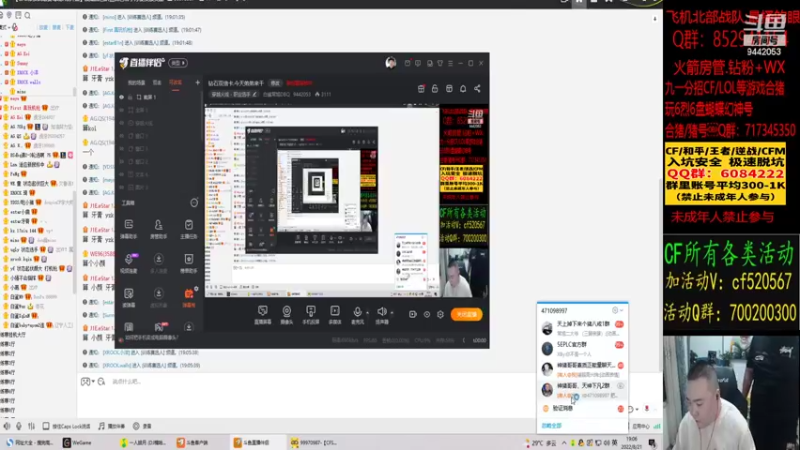Open streaming settings gear near orange button
The height and width of the screenshot is (450, 800).
pos(440,314)
